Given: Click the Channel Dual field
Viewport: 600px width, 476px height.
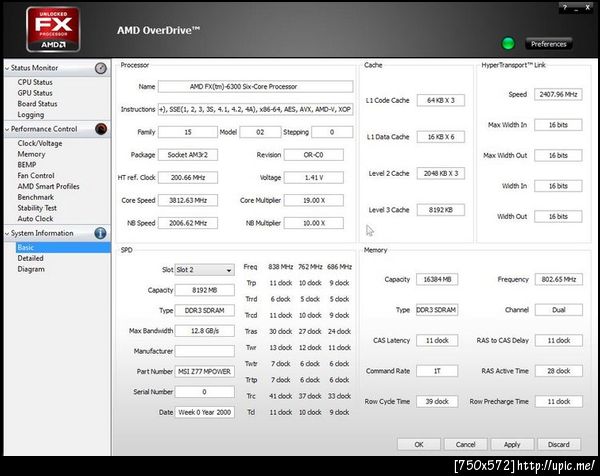Looking at the screenshot, I should 559,310.
